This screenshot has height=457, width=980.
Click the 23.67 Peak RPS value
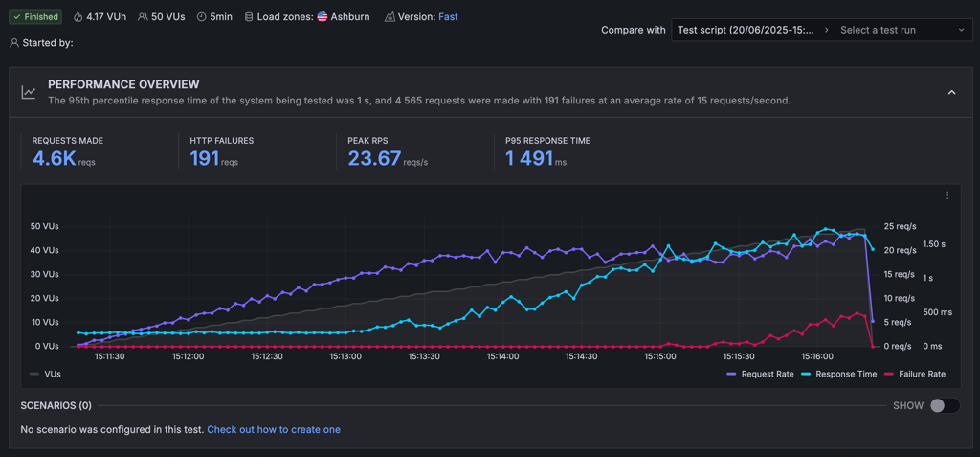tap(374, 159)
